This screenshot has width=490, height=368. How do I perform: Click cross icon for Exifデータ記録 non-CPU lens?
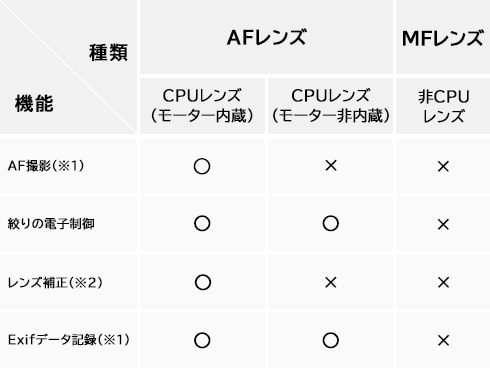tap(443, 341)
